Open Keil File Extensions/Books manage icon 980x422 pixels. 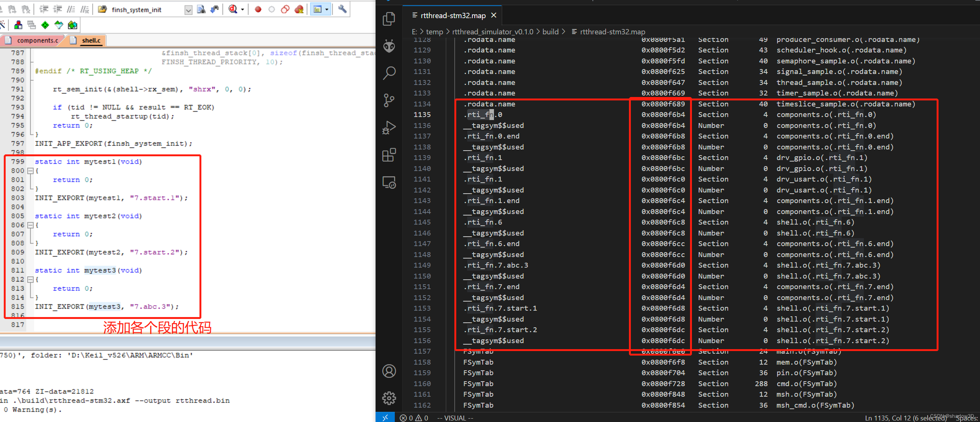tap(17, 25)
